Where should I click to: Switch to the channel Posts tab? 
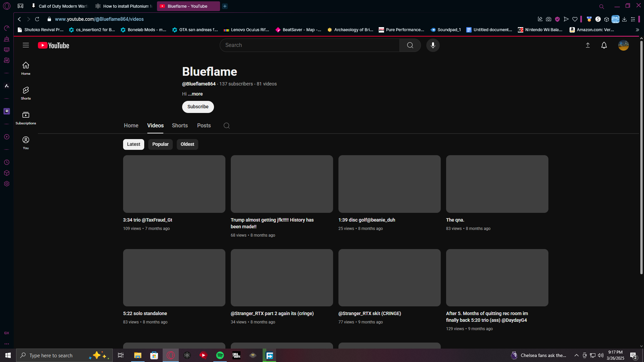204,125
